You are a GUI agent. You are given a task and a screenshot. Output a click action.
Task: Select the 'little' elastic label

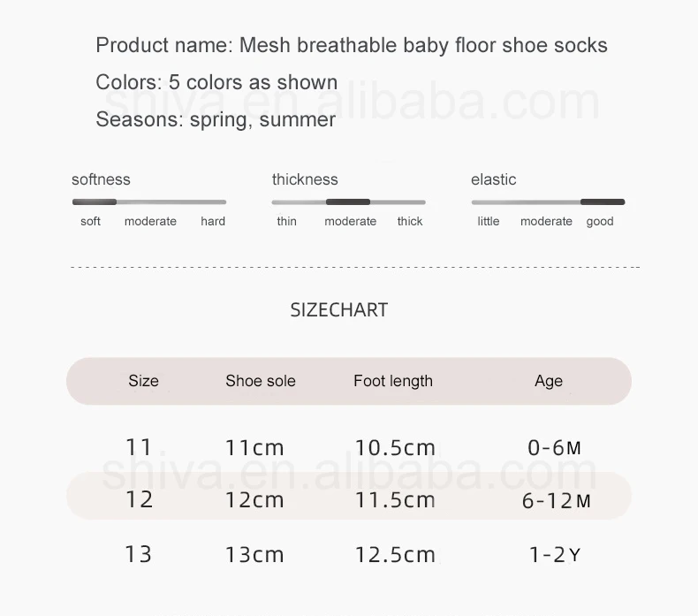pos(489,221)
